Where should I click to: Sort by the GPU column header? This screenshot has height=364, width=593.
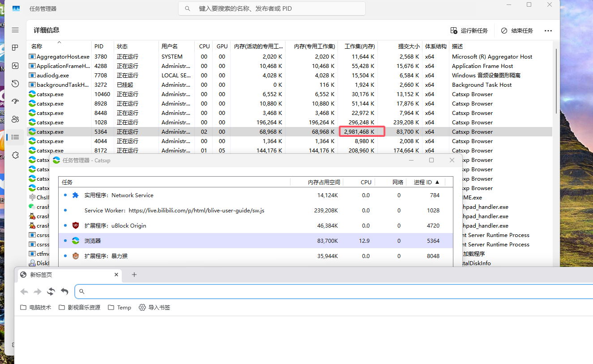click(222, 46)
